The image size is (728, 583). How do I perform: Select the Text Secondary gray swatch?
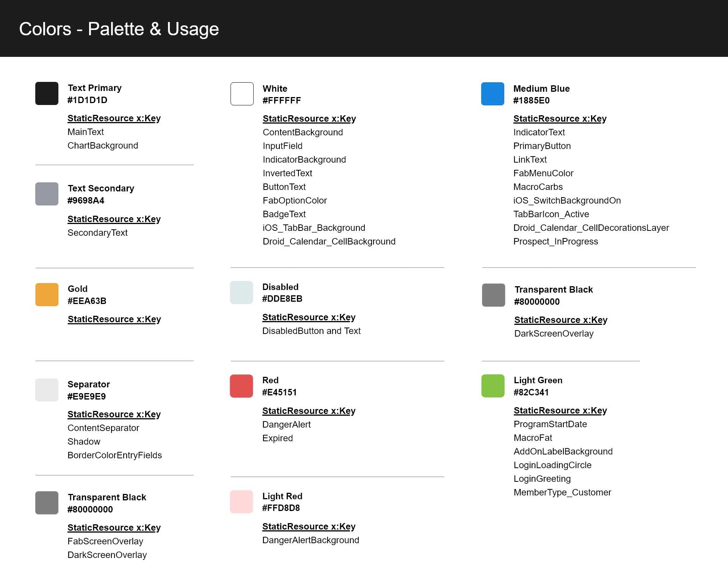[47, 194]
